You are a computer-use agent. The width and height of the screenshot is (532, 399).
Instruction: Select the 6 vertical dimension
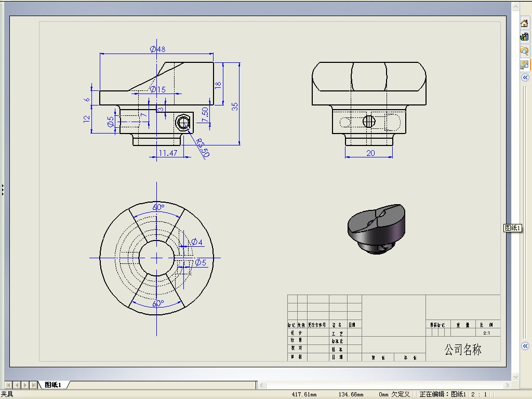click(x=87, y=99)
